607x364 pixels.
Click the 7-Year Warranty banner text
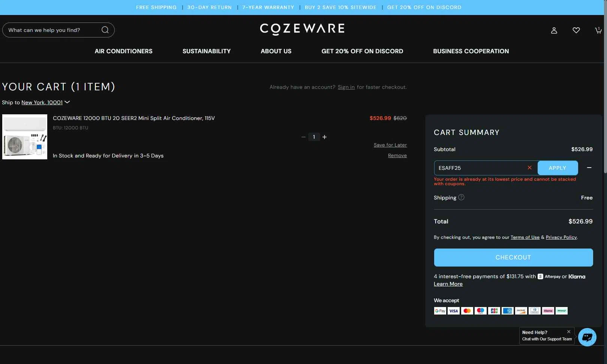click(268, 7)
